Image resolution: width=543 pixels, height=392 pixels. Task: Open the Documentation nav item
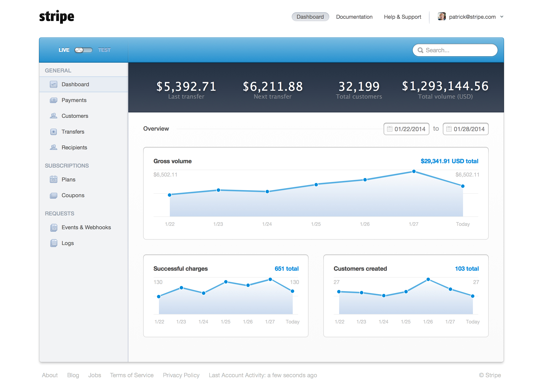[354, 17]
